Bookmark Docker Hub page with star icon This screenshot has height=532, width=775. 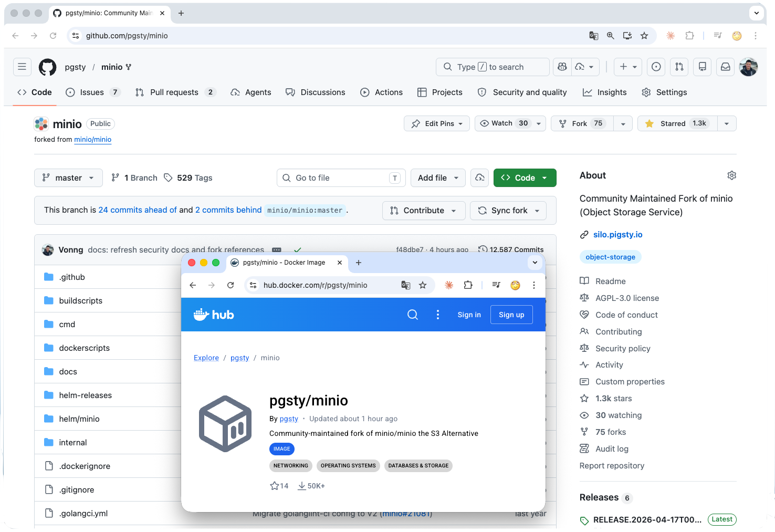[423, 285]
